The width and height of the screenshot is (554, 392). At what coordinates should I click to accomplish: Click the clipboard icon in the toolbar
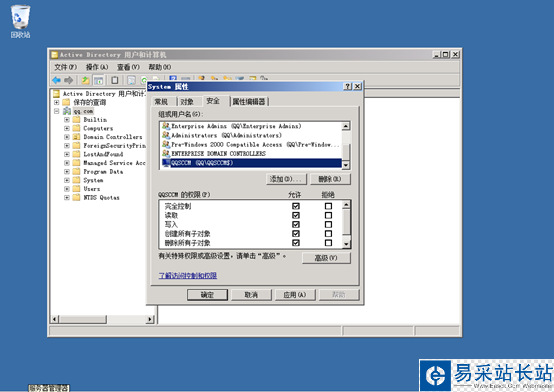pyautogui.click(x=115, y=80)
